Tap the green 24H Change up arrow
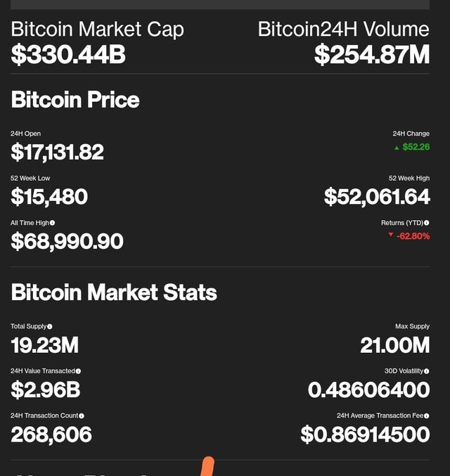Image resolution: width=450 pixels, height=476 pixels. tap(397, 148)
